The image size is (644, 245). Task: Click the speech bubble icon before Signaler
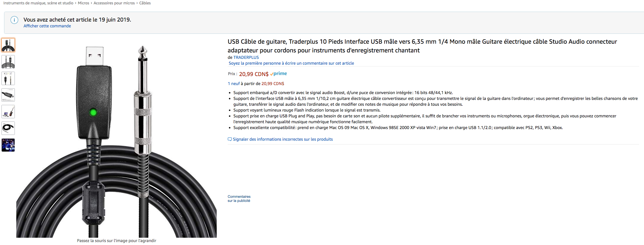coord(230,139)
